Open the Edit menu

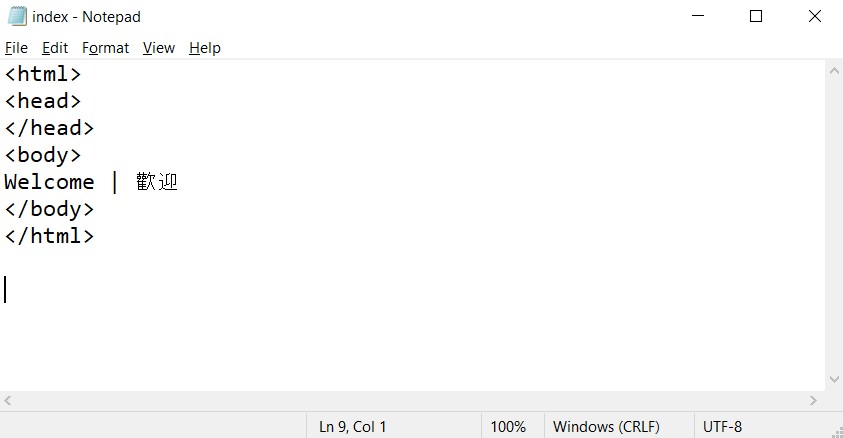(55, 48)
